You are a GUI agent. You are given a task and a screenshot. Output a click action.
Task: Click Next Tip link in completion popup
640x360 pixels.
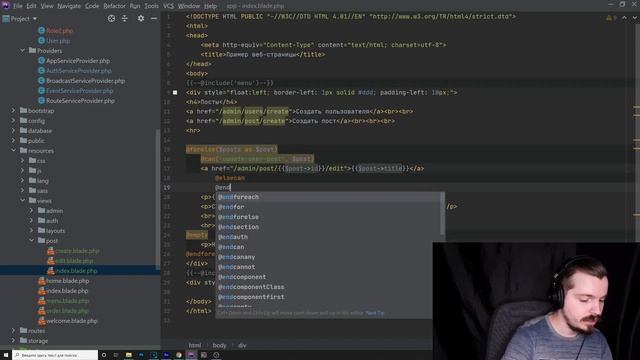375,313
